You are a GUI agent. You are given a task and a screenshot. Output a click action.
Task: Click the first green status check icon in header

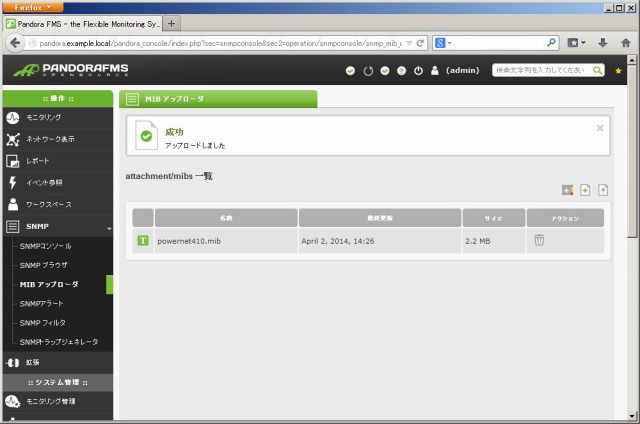click(x=350, y=71)
